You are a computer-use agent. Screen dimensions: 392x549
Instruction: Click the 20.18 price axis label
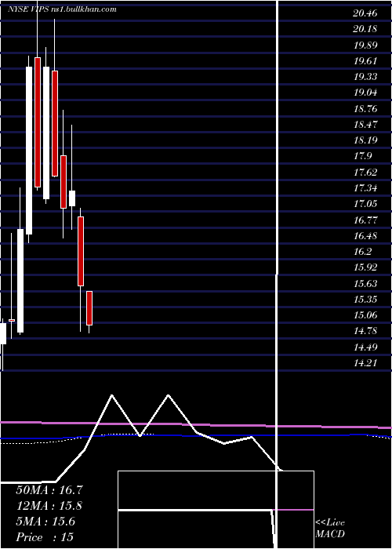365,29
